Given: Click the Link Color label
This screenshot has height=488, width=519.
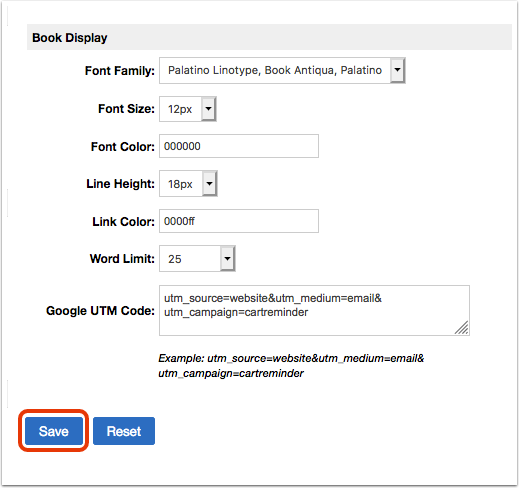Looking at the screenshot, I should (x=123, y=221).
